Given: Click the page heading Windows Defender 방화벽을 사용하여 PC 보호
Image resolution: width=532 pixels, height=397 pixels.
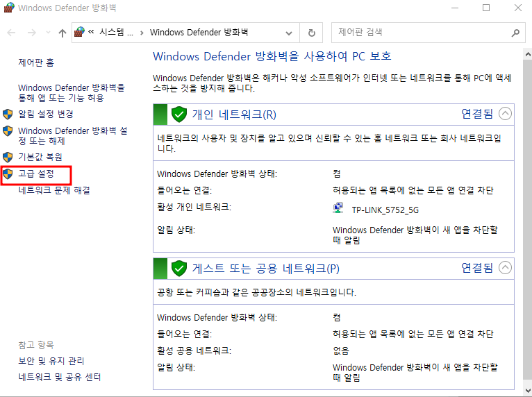Looking at the screenshot, I should [272, 56].
